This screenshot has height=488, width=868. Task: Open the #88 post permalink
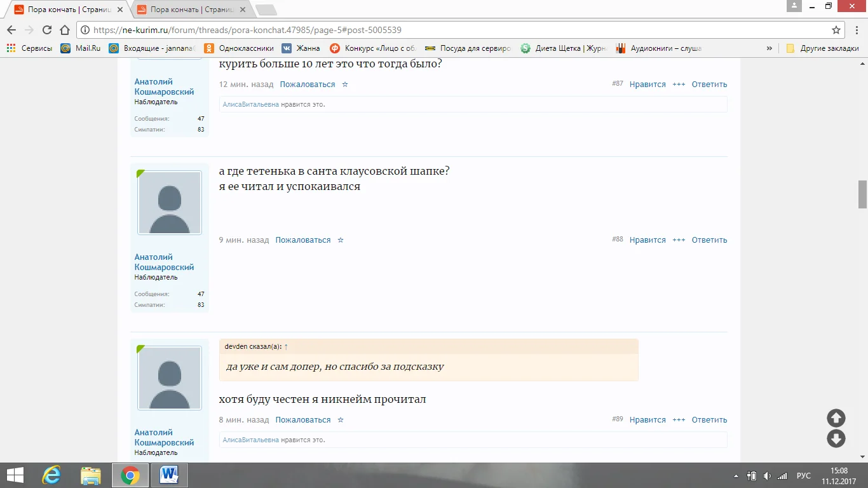(618, 240)
